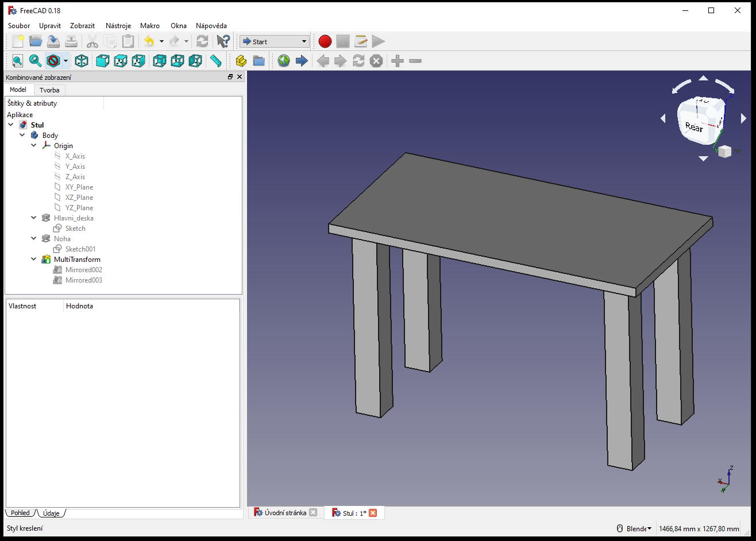756x541 pixels.
Task: Set the isometric view from the toolbar
Action: click(82, 61)
